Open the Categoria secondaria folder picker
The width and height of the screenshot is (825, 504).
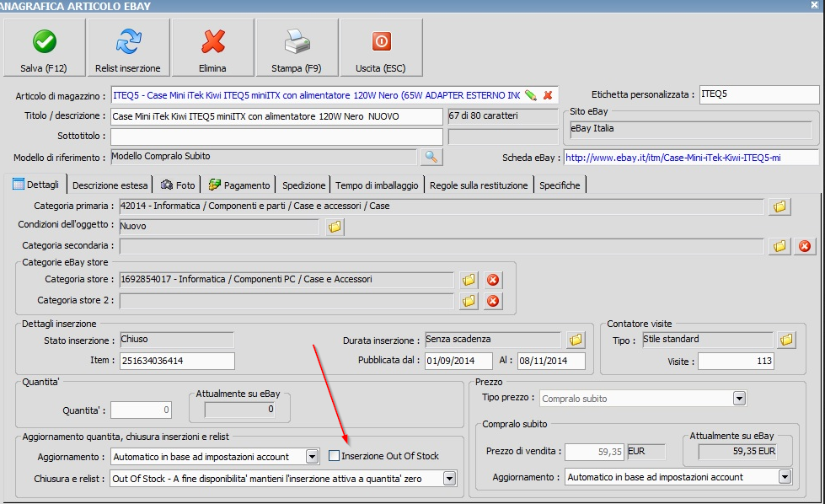(x=779, y=246)
